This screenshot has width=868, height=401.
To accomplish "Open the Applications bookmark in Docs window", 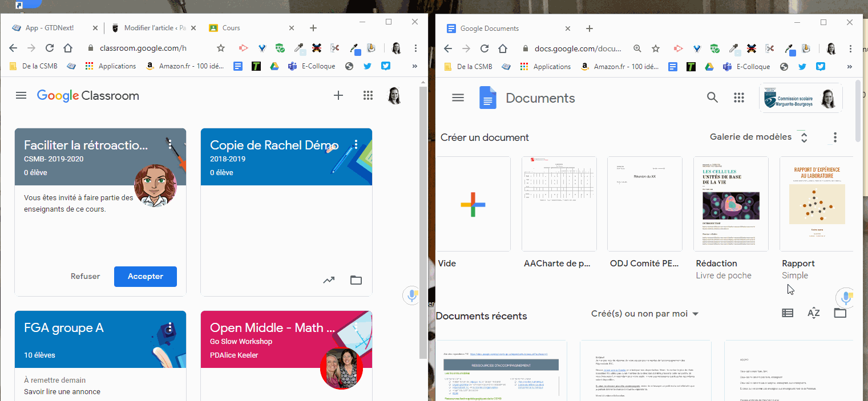I will coord(545,66).
